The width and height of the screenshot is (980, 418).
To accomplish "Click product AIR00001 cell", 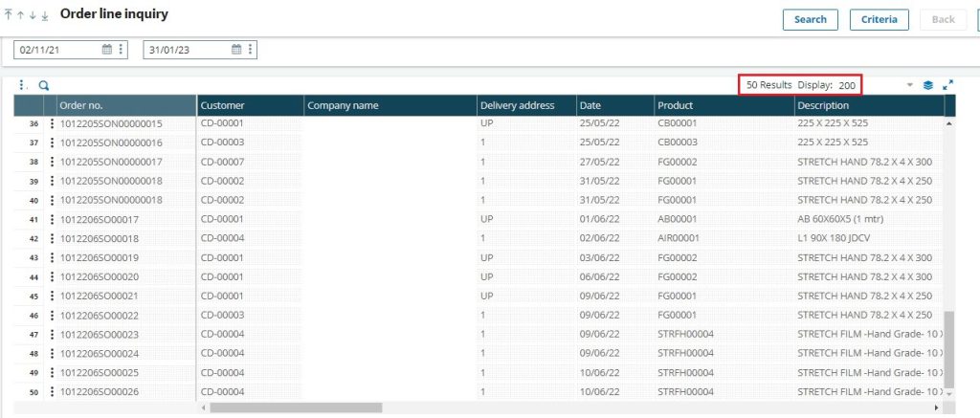I will (724, 238).
